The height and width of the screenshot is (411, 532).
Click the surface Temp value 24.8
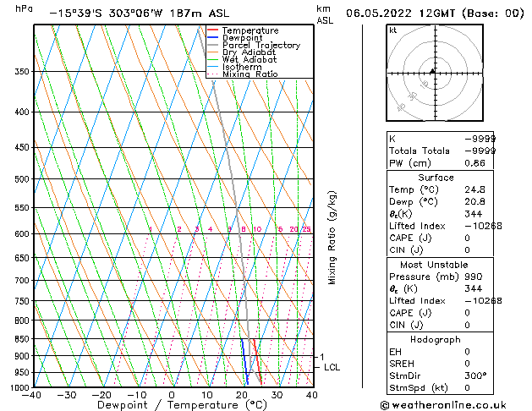pyautogui.click(x=474, y=189)
